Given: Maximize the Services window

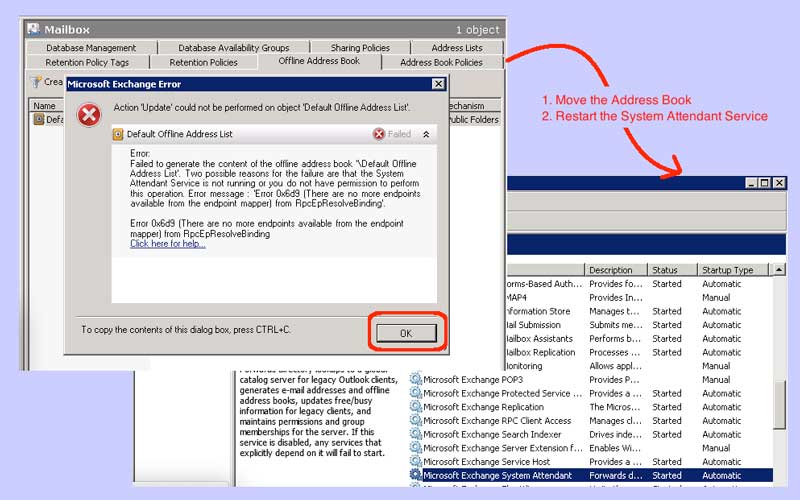Looking at the screenshot, I should click(764, 183).
